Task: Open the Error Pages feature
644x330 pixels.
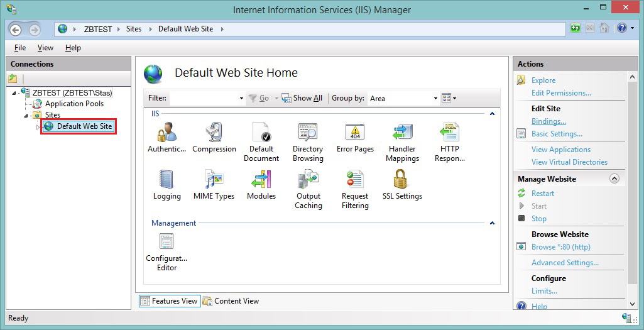Action: click(355, 133)
